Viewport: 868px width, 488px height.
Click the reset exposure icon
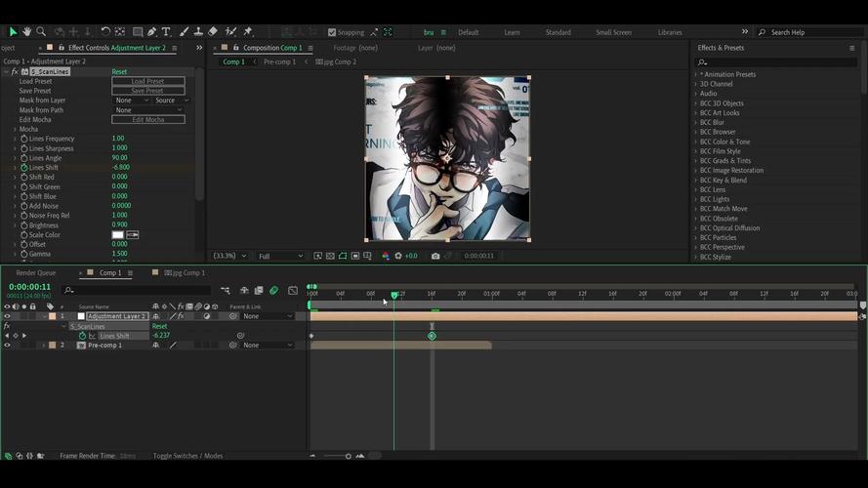point(398,256)
